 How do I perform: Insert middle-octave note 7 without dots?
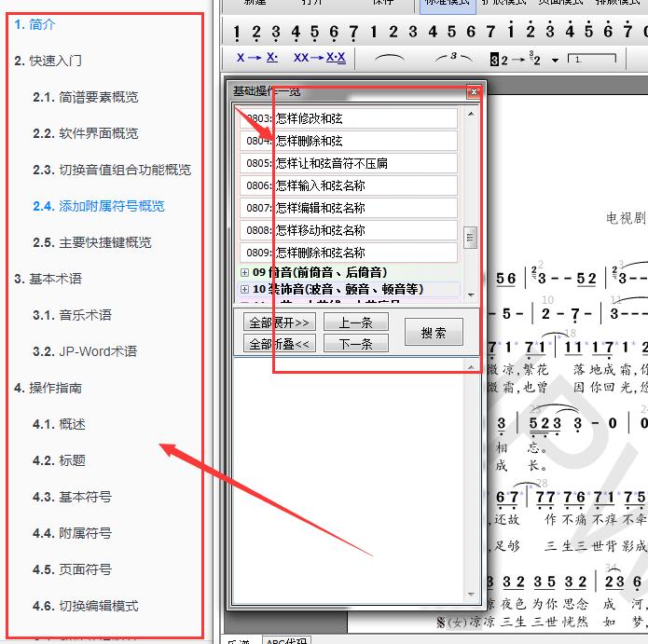click(490, 32)
